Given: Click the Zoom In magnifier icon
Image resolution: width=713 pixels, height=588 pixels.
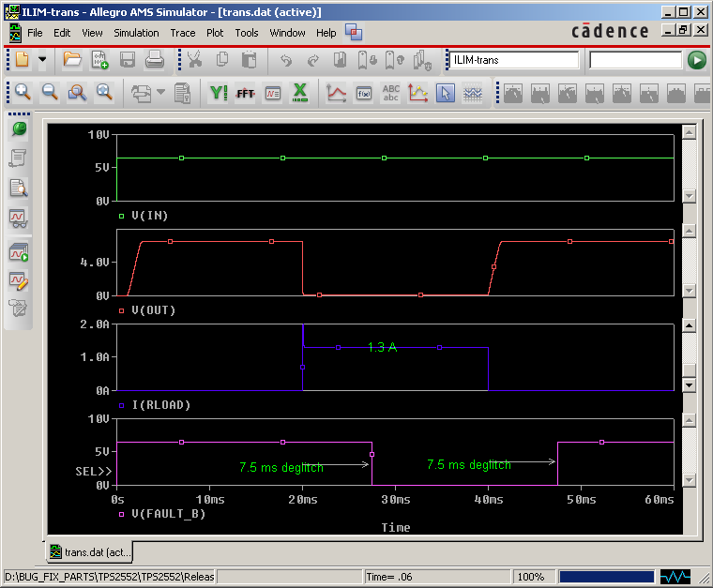Looking at the screenshot, I should [22, 93].
